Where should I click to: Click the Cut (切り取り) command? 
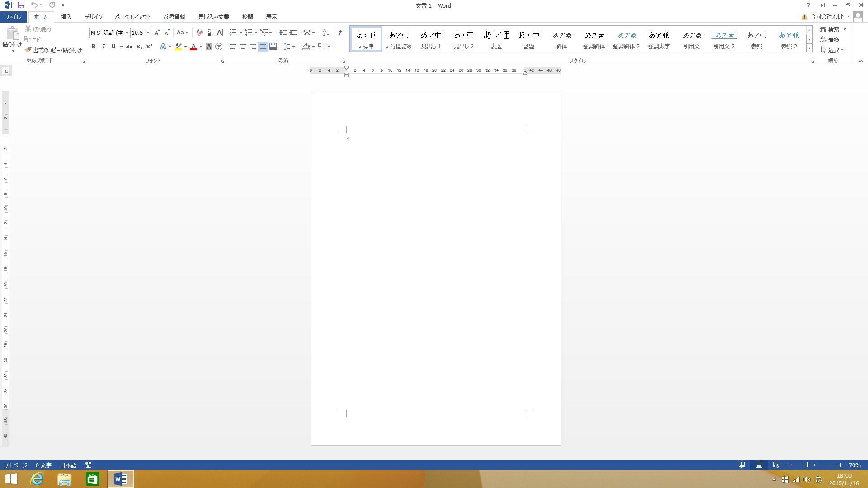click(38, 29)
